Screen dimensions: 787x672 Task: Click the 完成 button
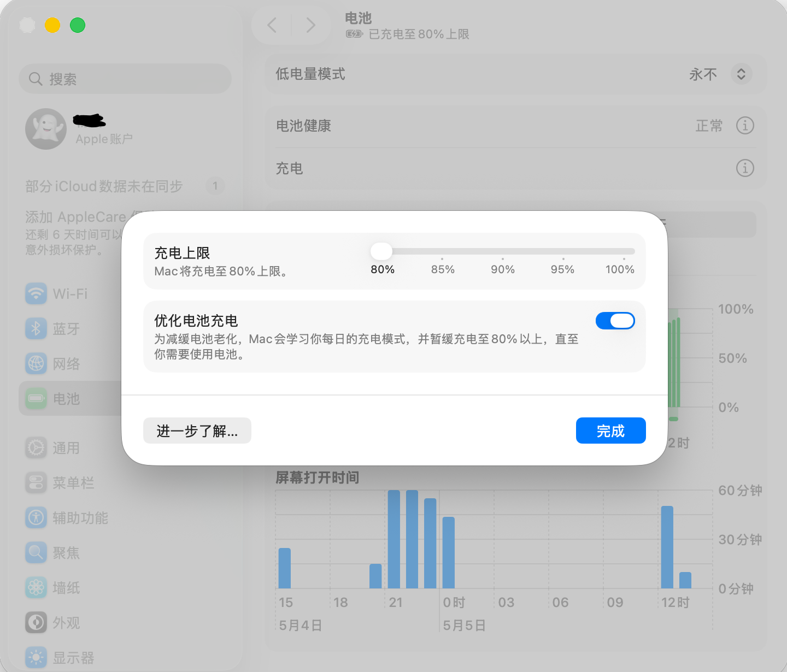coord(610,431)
